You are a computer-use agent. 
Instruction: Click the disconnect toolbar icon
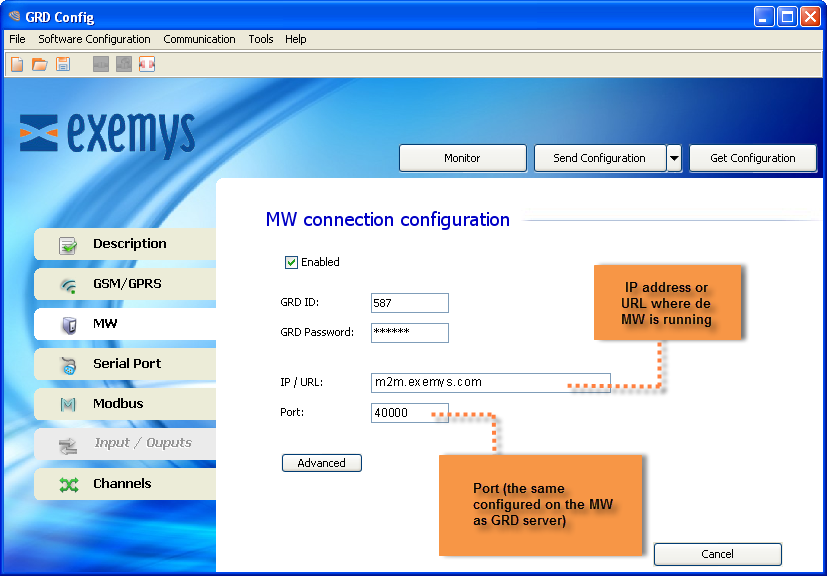(147, 64)
